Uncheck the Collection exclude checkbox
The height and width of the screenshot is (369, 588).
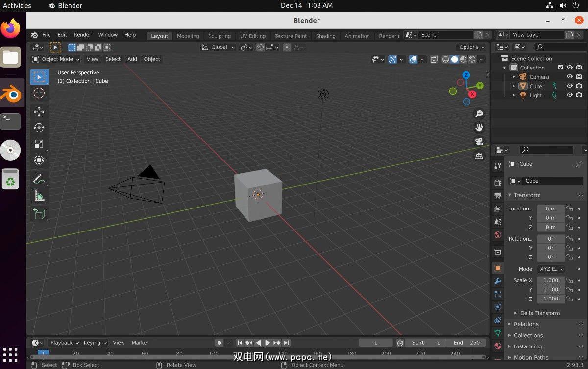561,68
